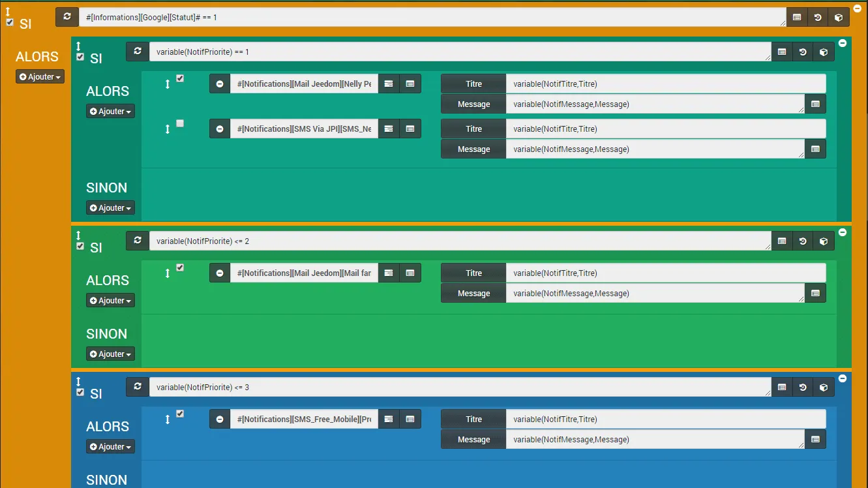Open command picker for NotifPriorite == 1 condition

point(782,52)
